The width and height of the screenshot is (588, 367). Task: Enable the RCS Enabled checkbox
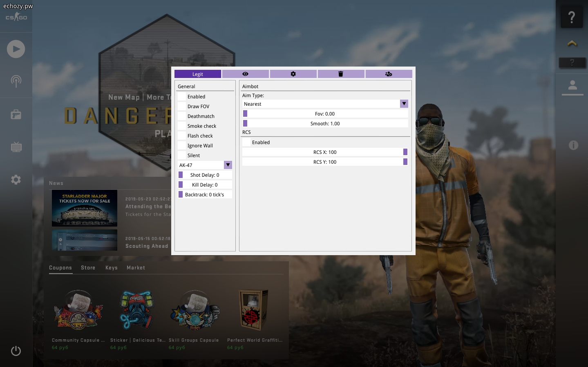point(246,142)
